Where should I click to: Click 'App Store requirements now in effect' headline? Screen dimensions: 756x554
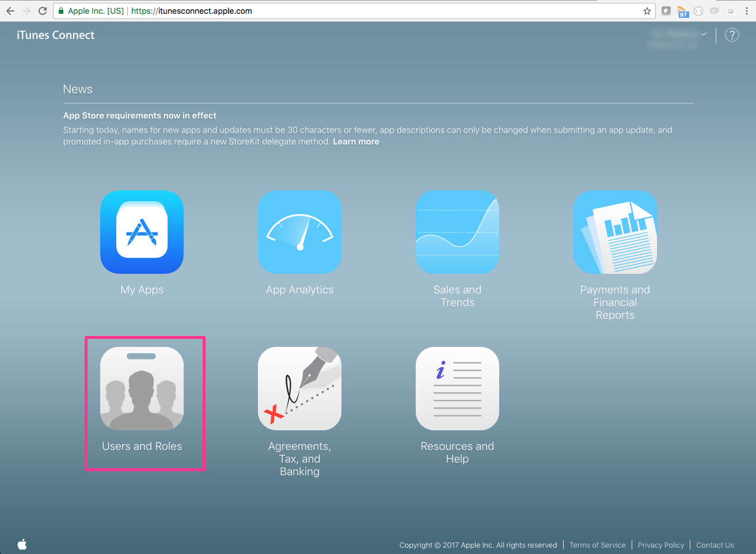pyautogui.click(x=140, y=116)
